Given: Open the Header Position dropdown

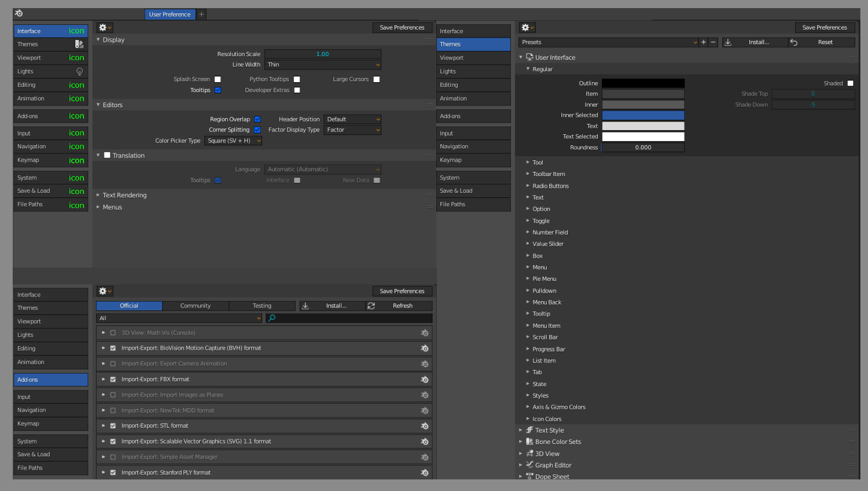Looking at the screenshot, I should [352, 119].
